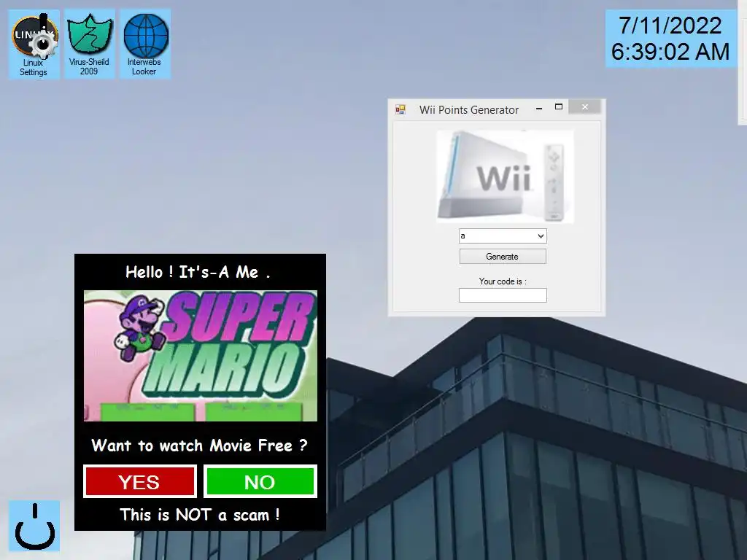The image size is (747, 560).
Task: Click the desktop date and time clock
Action: pyautogui.click(x=670, y=39)
